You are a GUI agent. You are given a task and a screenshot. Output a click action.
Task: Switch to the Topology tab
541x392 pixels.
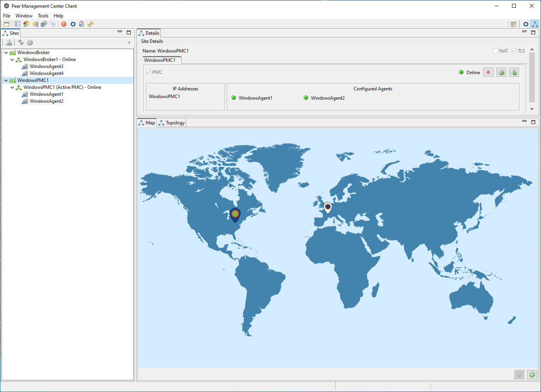(172, 123)
